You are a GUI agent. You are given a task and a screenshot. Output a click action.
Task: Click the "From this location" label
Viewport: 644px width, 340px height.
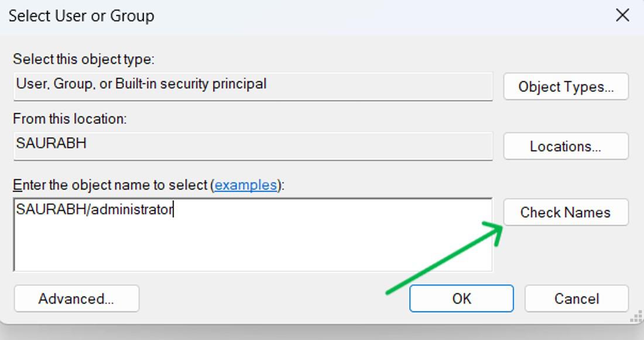(70, 119)
